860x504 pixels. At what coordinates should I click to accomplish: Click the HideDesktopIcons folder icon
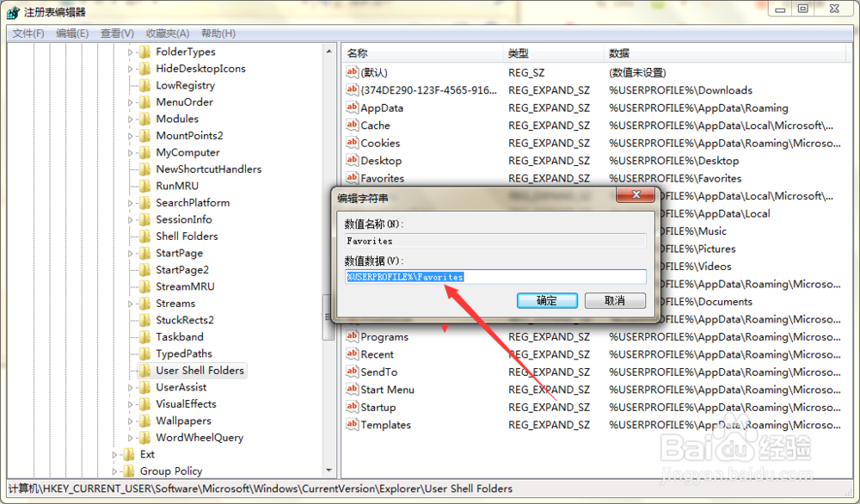point(144,69)
